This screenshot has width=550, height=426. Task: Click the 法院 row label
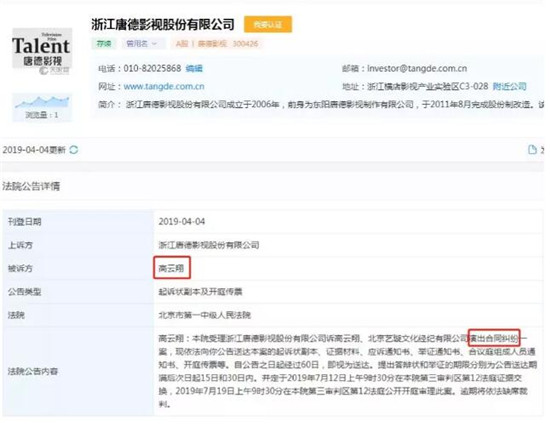pyautogui.click(x=16, y=315)
